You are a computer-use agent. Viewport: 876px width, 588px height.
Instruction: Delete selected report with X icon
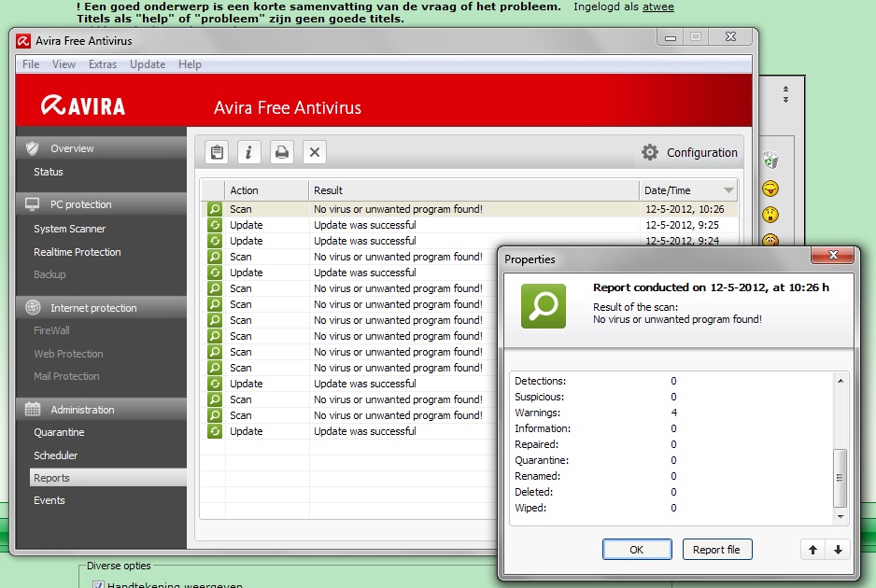tap(315, 152)
